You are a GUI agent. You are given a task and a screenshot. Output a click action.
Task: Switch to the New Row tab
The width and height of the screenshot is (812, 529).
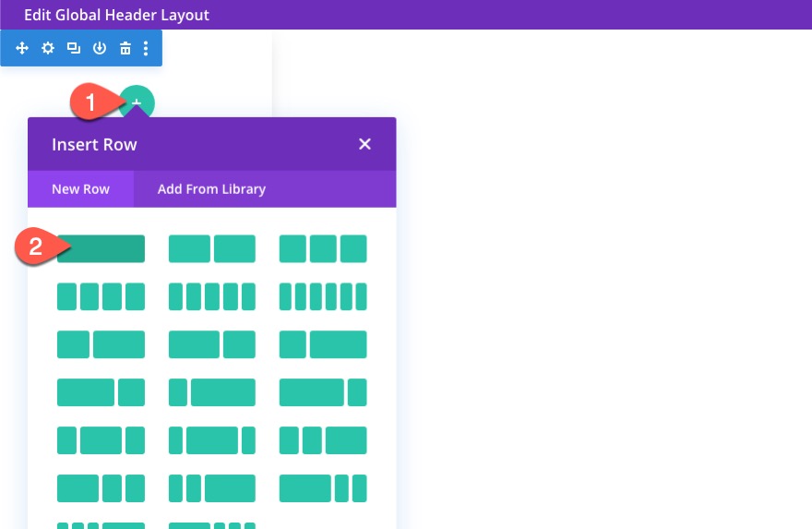tap(81, 189)
